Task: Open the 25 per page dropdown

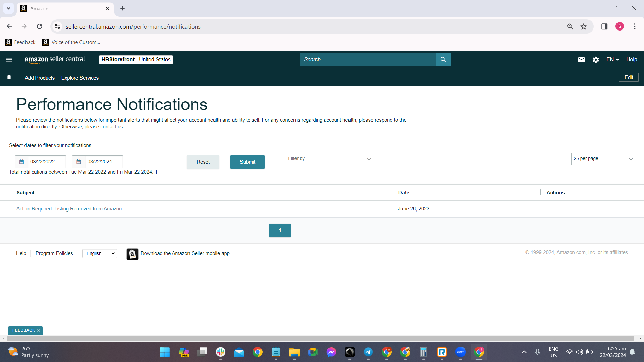Action: coord(603,159)
